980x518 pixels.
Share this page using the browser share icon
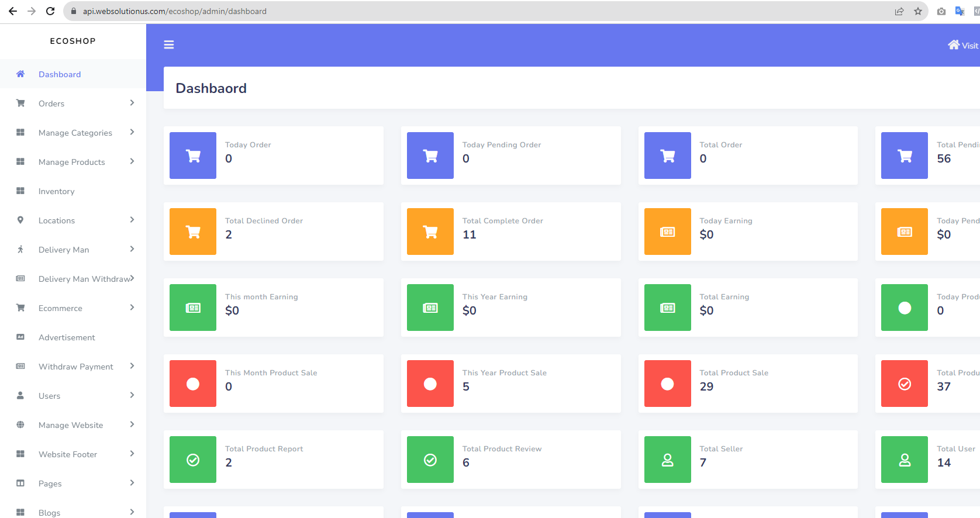click(x=899, y=11)
